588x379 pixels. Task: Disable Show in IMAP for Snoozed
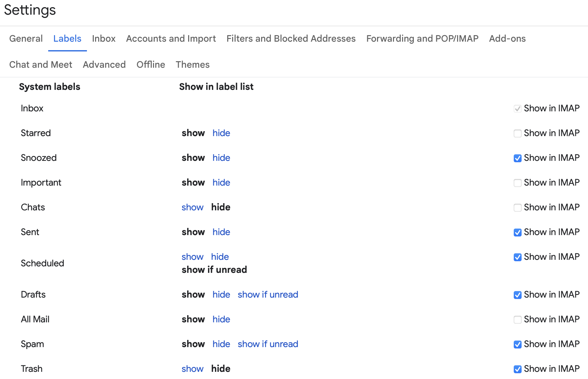518,158
